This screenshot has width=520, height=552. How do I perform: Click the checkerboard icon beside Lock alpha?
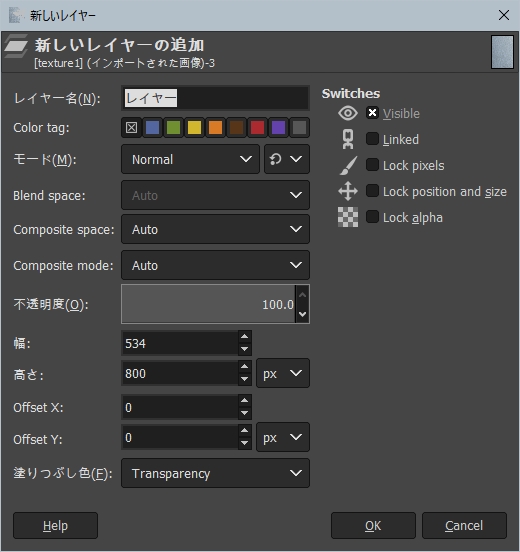pyautogui.click(x=348, y=217)
